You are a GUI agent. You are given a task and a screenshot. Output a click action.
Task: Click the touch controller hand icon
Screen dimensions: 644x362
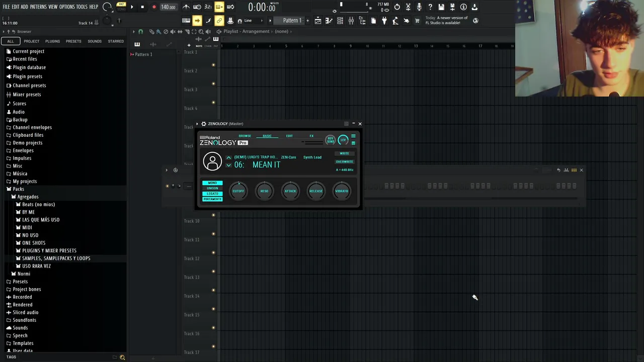tap(407, 21)
